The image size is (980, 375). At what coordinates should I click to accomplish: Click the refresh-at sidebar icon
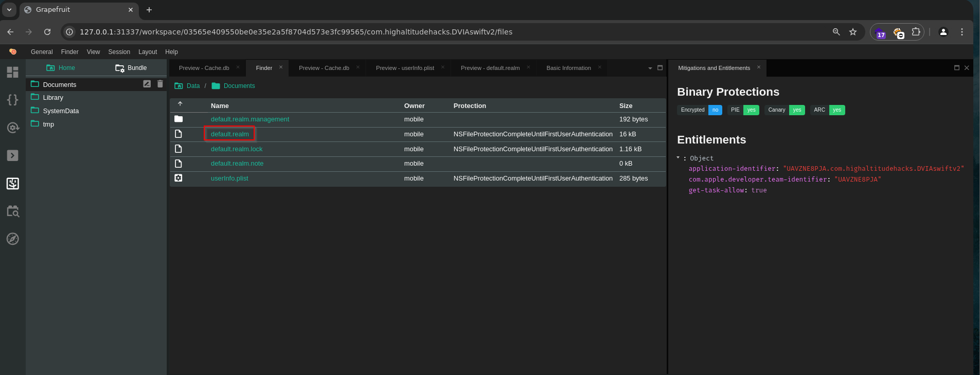pos(13,128)
